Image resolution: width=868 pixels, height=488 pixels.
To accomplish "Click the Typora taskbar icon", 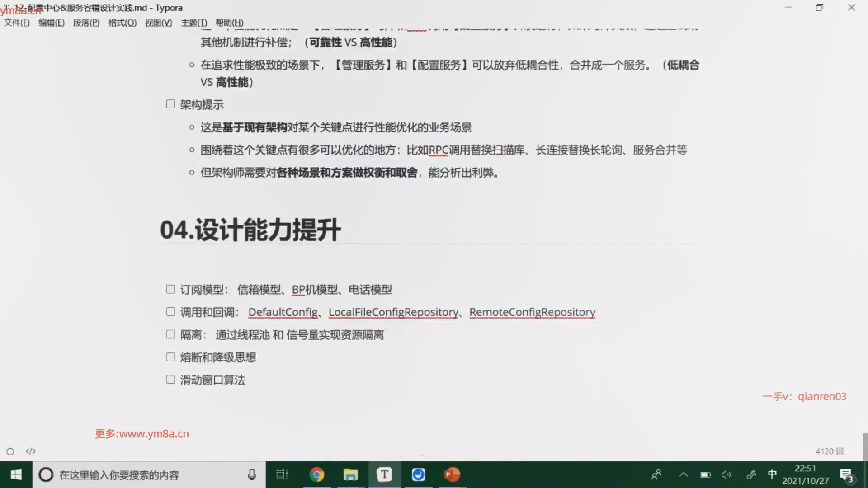I will 384,474.
